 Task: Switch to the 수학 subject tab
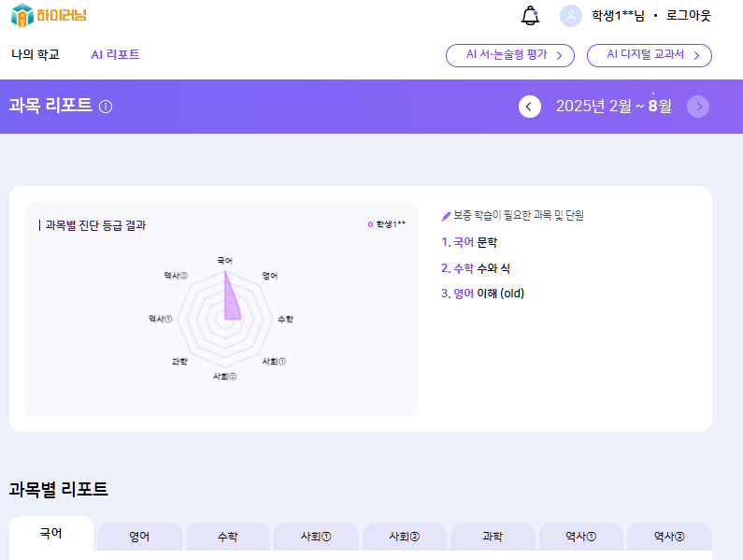[227, 537]
